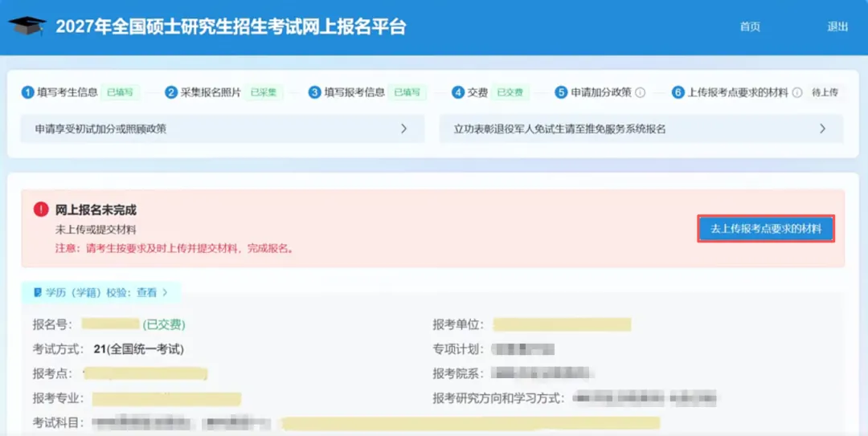Click the info icon beside 上传报考点要求的材料

click(797, 92)
